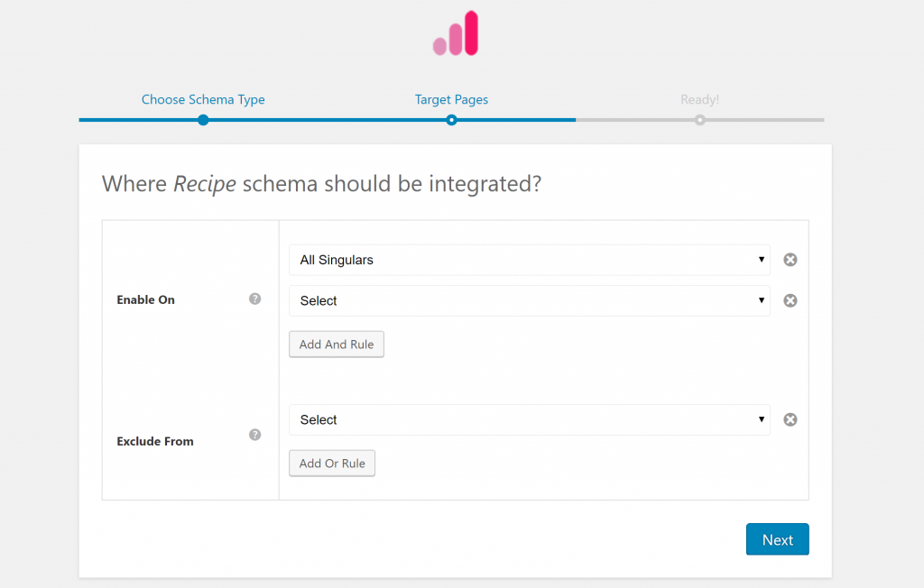Click the Recipe schema heading text
The image size is (924, 588).
(x=321, y=184)
